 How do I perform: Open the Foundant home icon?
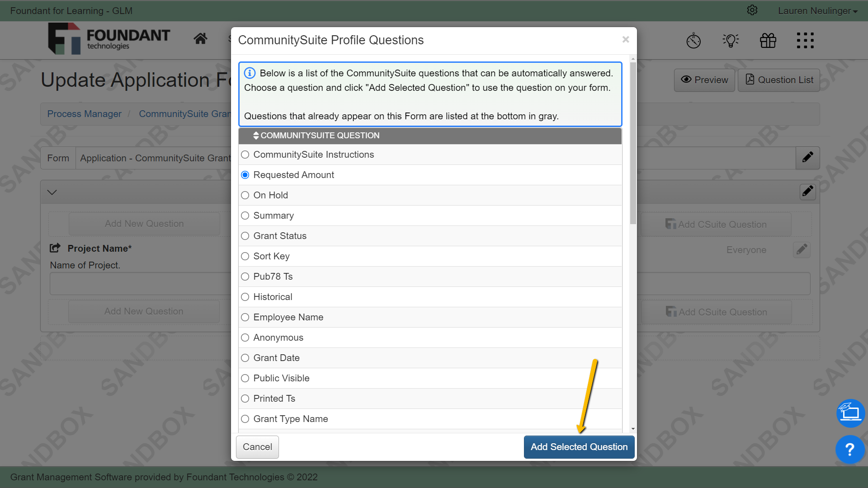pyautogui.click(x=201, y=38)
